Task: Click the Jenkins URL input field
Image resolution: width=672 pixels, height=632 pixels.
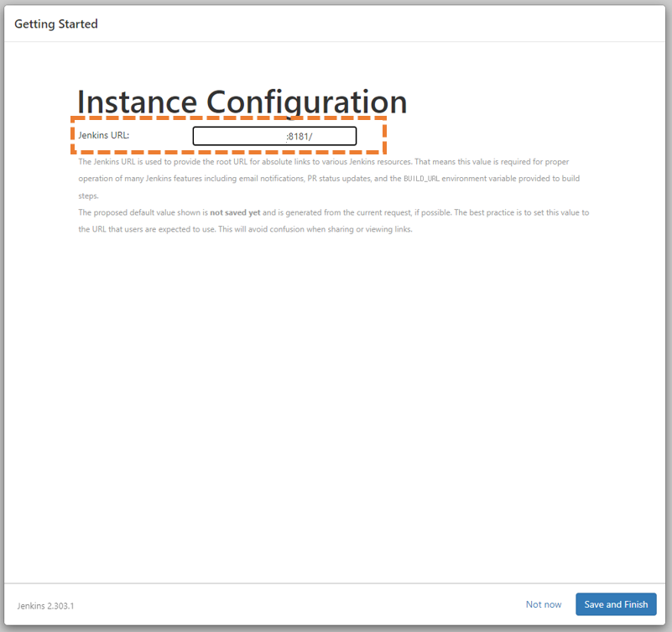Action: pyautogui.click(x=274, y=136)
